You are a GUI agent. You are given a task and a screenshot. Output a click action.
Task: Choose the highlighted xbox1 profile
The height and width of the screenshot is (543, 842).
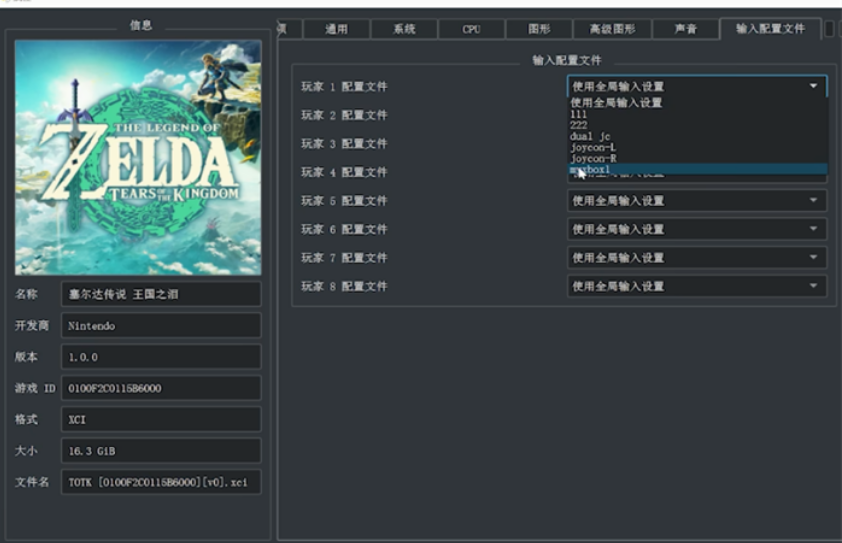coord(698,170)
